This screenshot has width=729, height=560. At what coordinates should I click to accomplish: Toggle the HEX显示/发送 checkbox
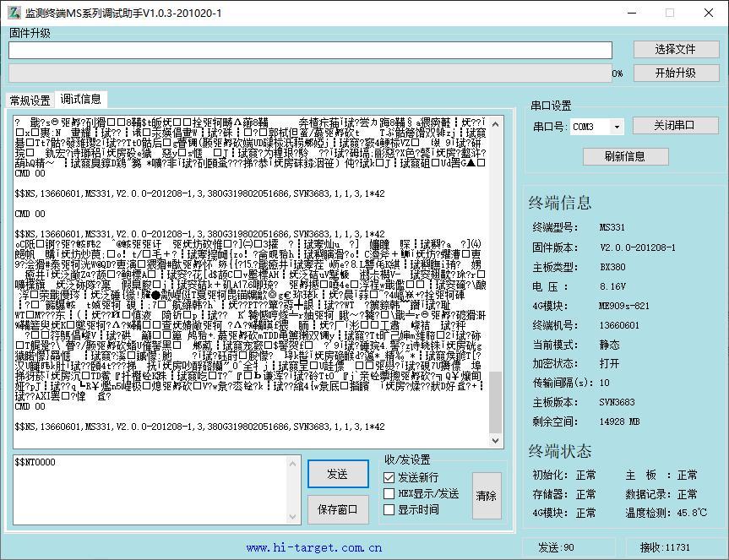point(389,494)
